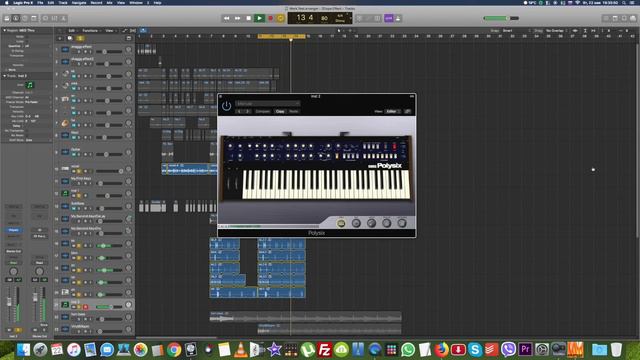
Task: Click volume slider on track 21 header
Action: click(x=105, y=307)
